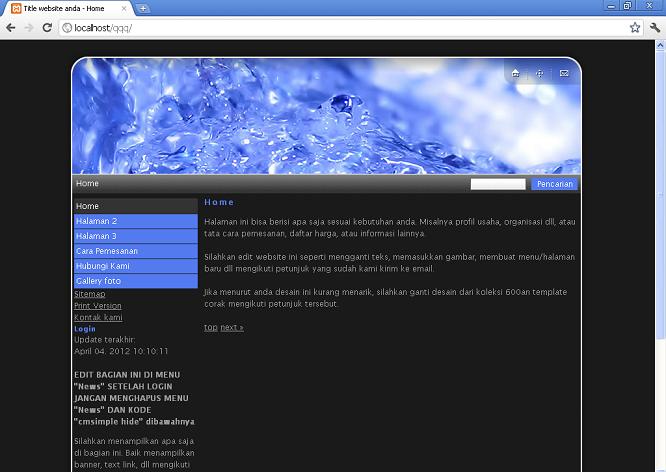Click the Kontak kami link

tap(98, 317)
